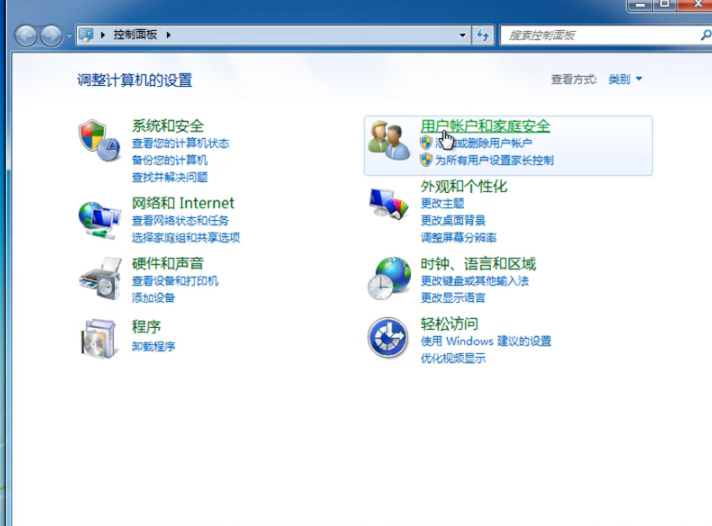Open 查找并解决问题 link

(169, 177)
